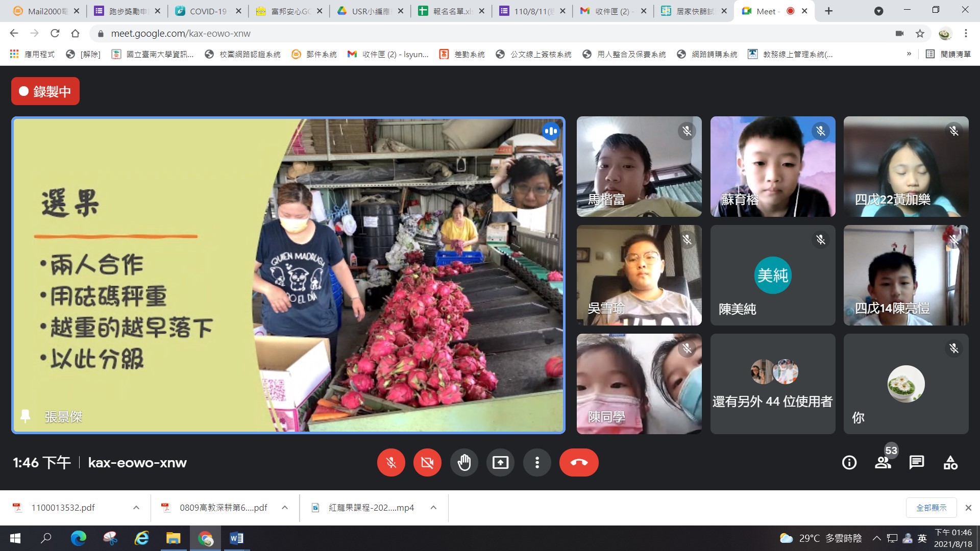This screenshot has width=980, height=551.
Task: Open the 應用程式 apps shortcut
Action: (32, 54)
